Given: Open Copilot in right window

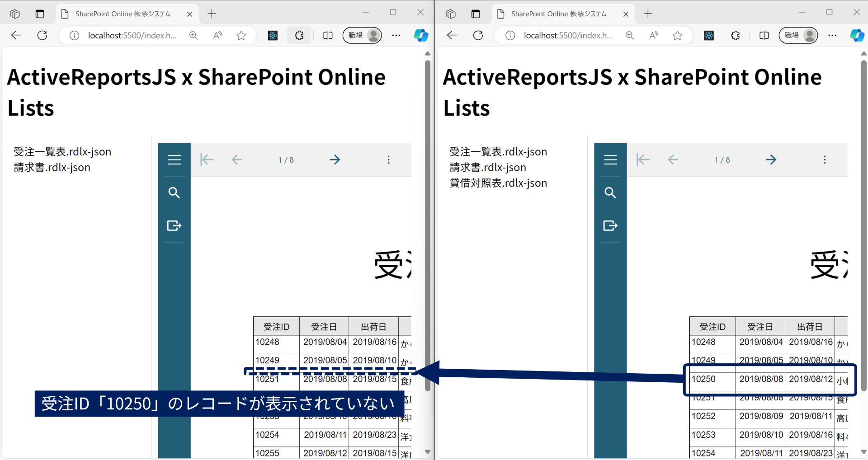Looking at the screenshot, I should click(x=857, y=35).
